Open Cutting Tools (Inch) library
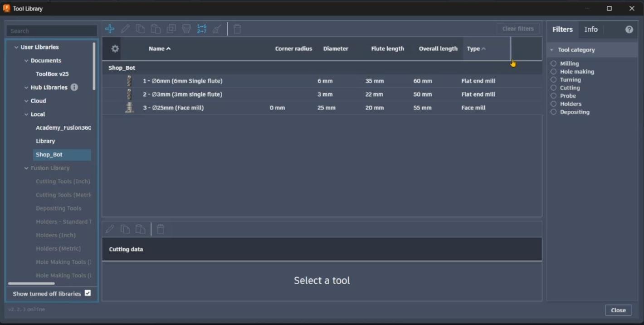 click(63, 182)
